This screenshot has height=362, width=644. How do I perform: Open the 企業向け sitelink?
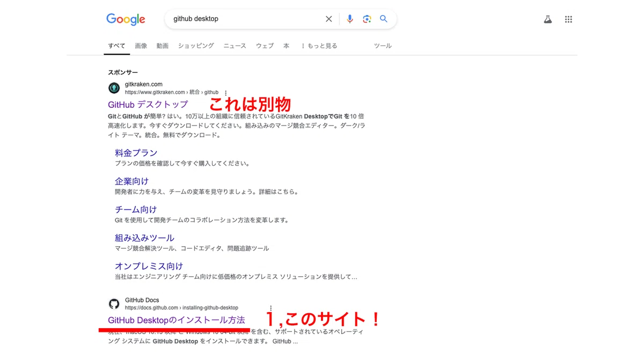tap(131, 181)
